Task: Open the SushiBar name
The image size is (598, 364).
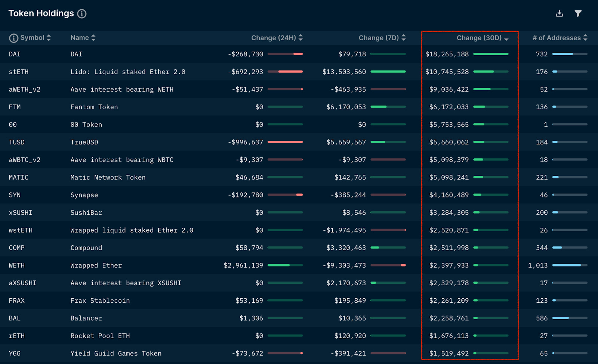Action: pyautogui.click(x=86, y=212)
